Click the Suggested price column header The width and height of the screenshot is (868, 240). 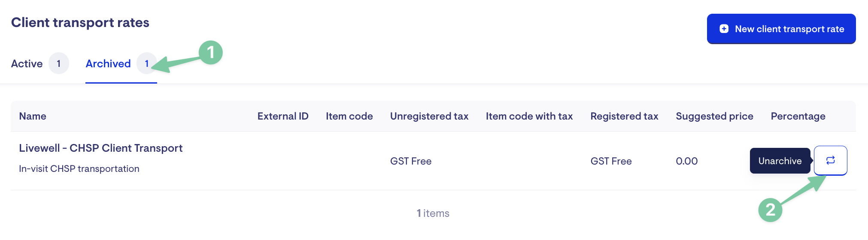coord(714,116)
